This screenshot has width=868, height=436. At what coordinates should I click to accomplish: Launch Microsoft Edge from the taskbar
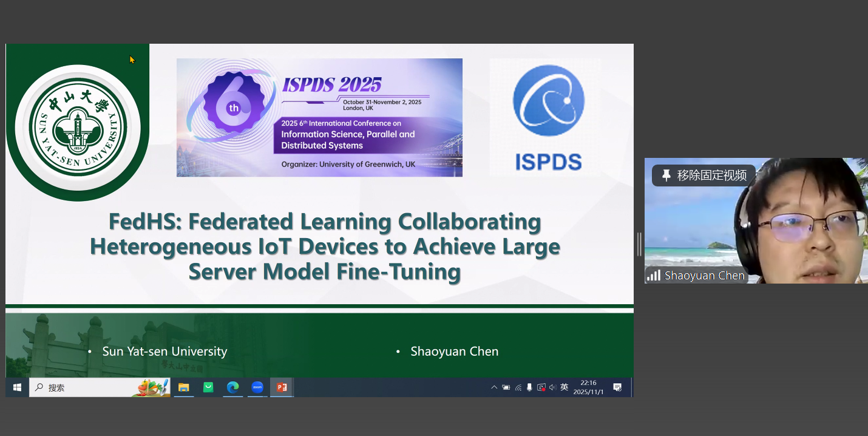(x=232, y=387)
